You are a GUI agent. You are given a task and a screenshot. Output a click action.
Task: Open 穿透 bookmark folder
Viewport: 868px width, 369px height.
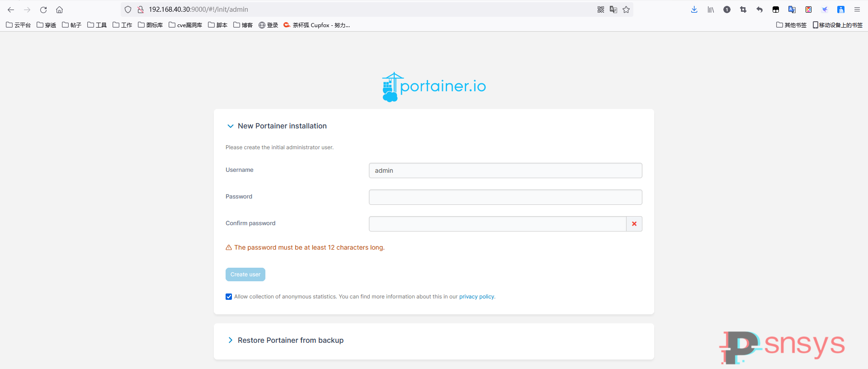pos(47,25)
